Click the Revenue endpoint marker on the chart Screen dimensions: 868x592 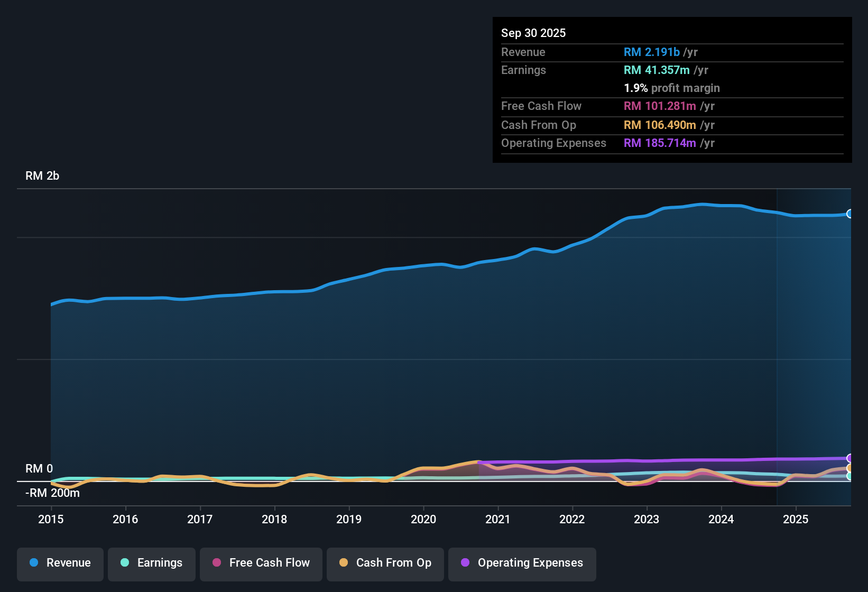pyautogui.click(x=850, y=214)
